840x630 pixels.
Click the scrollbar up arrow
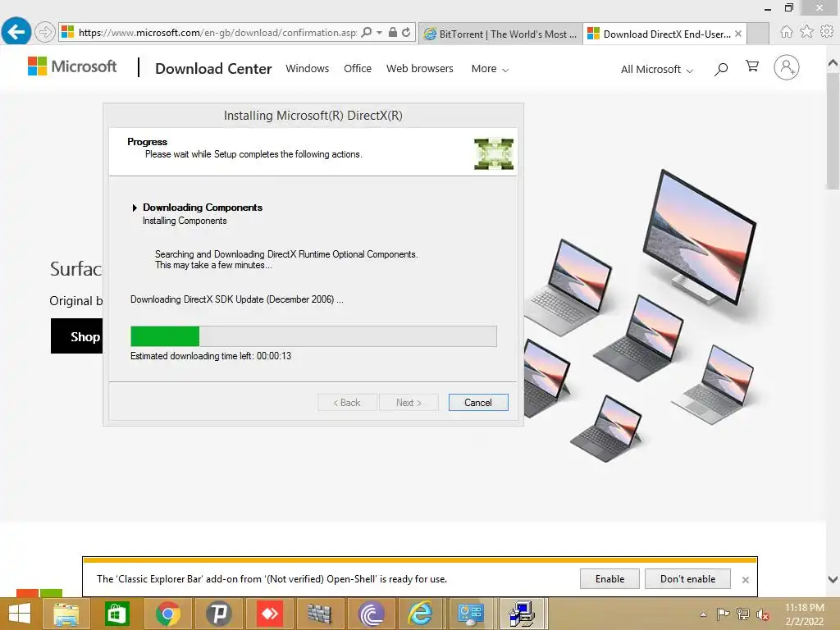[x=833, y=62]
